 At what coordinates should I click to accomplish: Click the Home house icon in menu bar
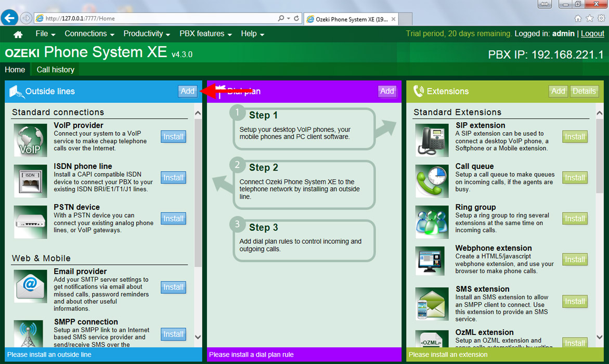click(x=18, y=34)
